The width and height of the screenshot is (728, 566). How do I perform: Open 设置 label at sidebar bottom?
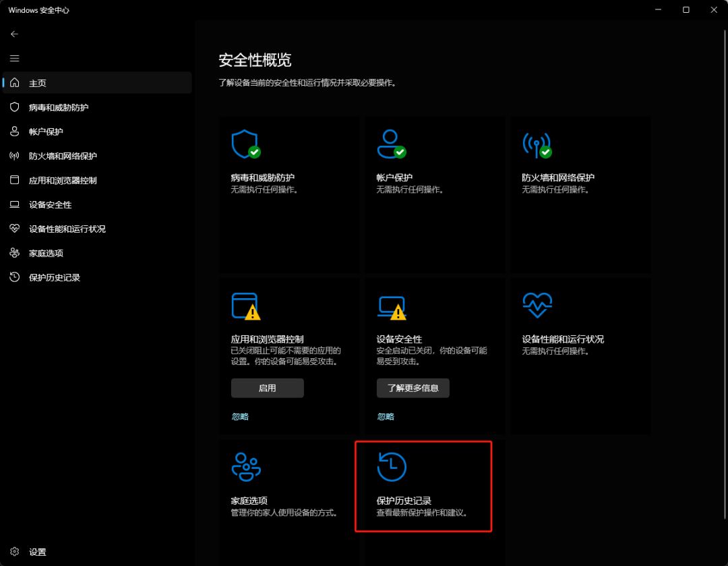[x=38, y=552]
